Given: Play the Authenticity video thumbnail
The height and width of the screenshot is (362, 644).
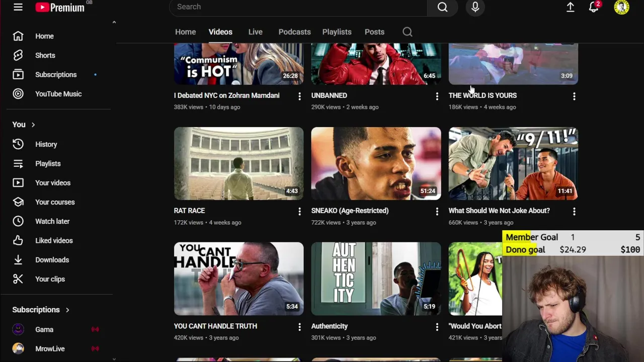Looking at the screenshot, I should (x=376, y=279).
